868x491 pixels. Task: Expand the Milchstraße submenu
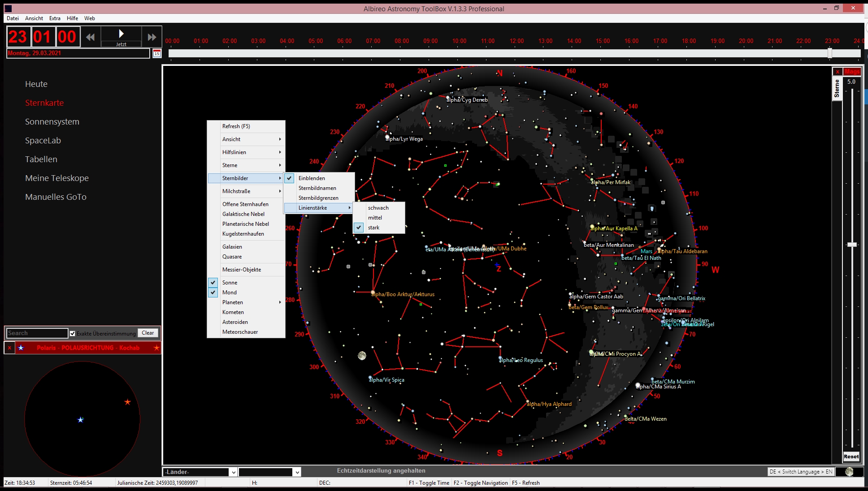pyautogui.click(x=246, y=191)
